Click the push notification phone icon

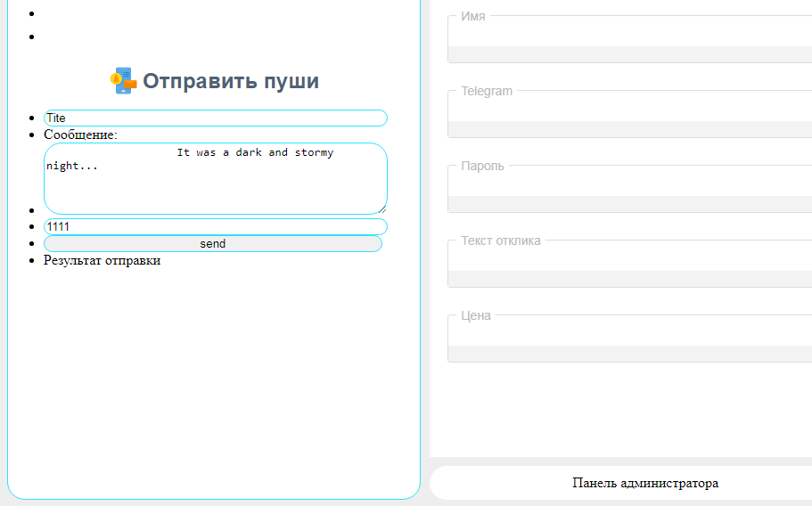tap(123, 81)
